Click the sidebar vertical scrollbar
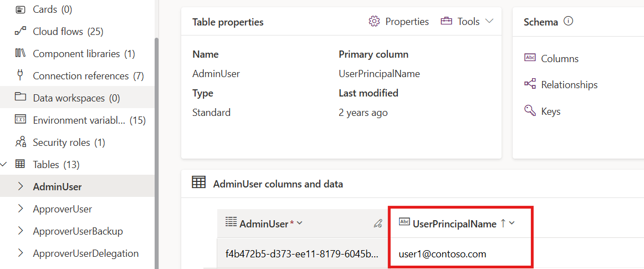The height and width of the screenshot is (269, 644). click(x=156, y=139)
